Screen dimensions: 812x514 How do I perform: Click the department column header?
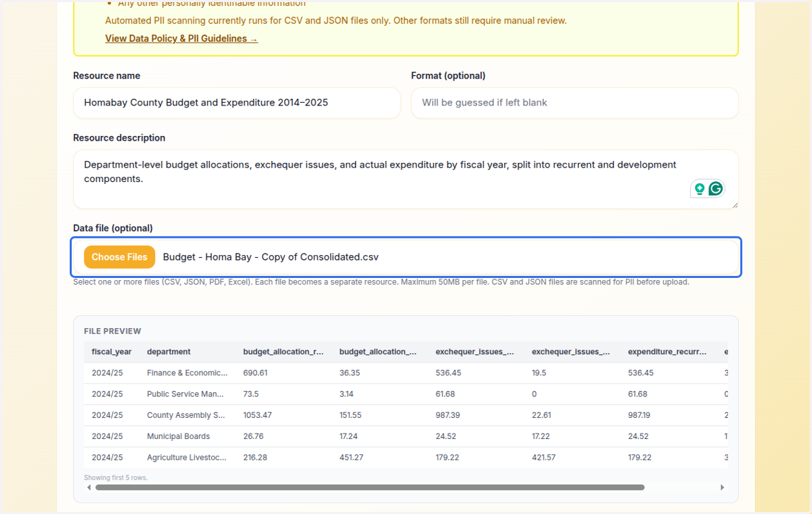pos(168,352)
